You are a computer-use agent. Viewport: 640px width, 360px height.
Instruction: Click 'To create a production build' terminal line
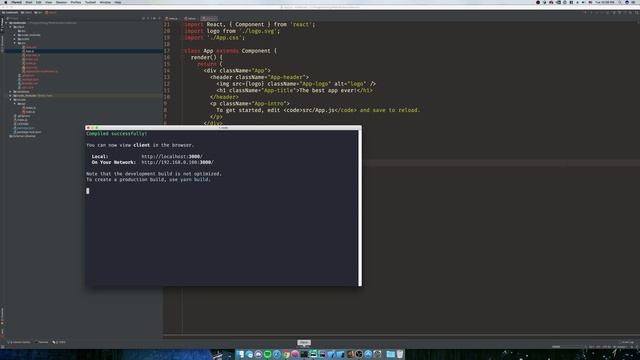pyautogui.click(x=149, y=179)
